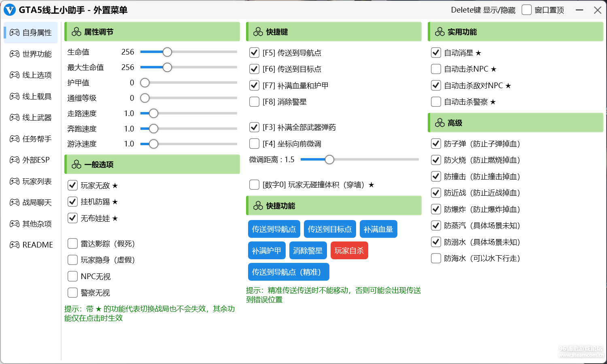Click the gamepad icon beside README
This screenshot has height=364, width=607.
[x=15, y=245]
